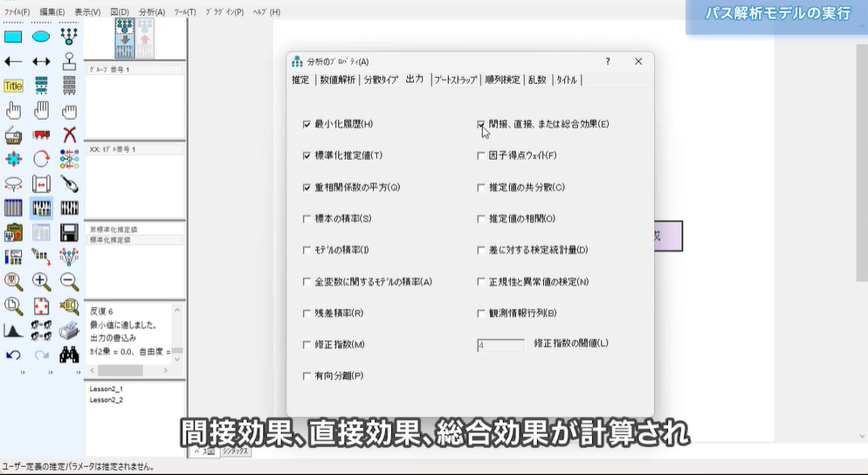Enable the モデルの積率(I) checkbox
This screenshot has width=868, height=475.
click(x=307, y=251)
